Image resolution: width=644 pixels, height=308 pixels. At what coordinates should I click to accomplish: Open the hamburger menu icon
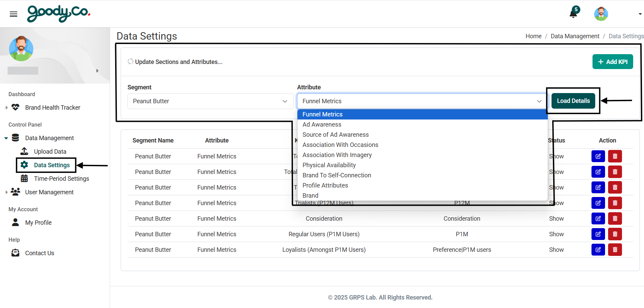[x=13, y=14]
